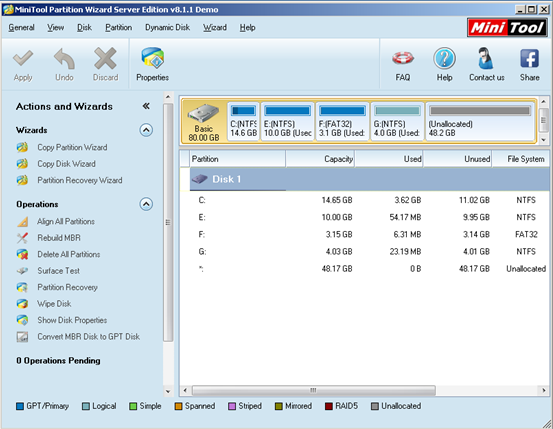Open the Help menu
Viewport: 553px width, 429px height.
tap(247, 28)
